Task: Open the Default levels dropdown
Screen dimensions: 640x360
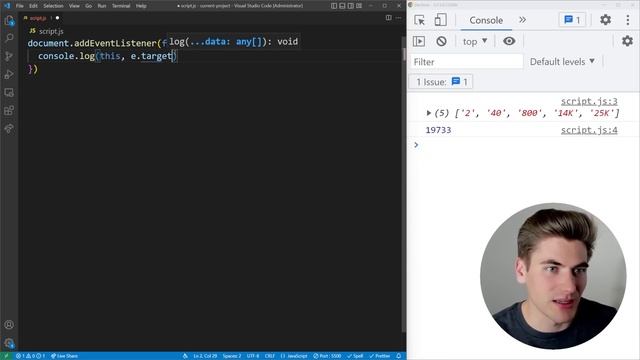Action: pos(562,62)
